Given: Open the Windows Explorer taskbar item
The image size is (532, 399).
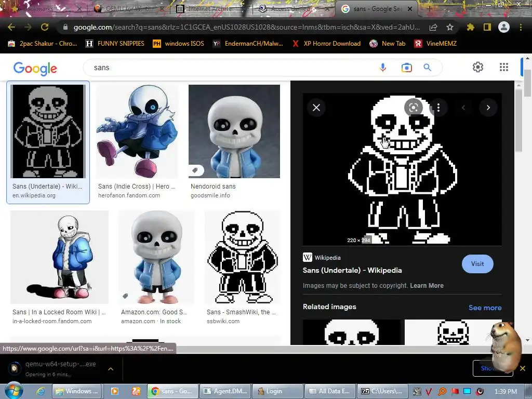Looking at the screenshot, I should click(76, 391).
